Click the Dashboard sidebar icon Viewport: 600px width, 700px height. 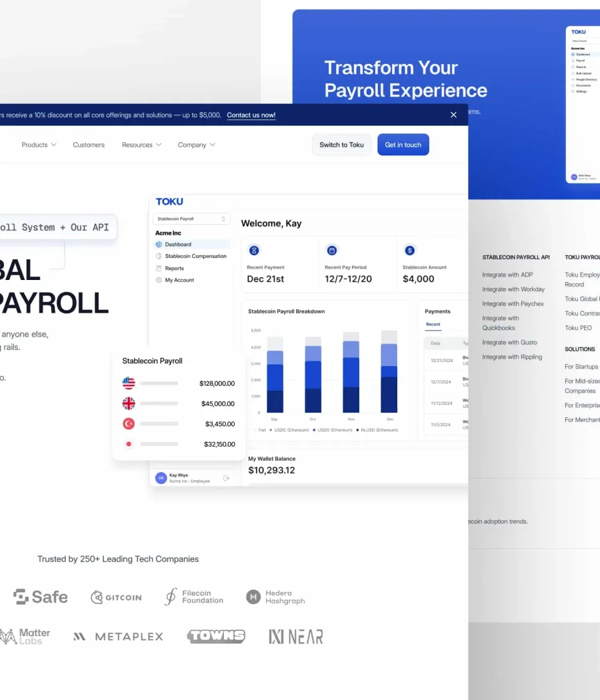pyautogui.click(x=159, y=244)
